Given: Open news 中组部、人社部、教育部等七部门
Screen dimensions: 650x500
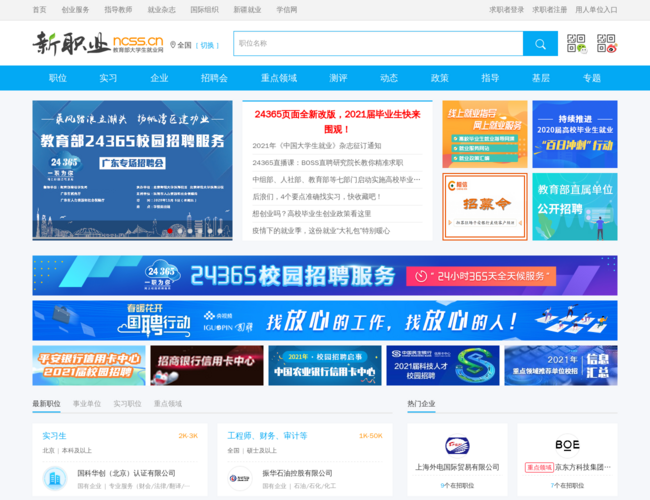Looking at the screenshot, I should click(336, 180).
